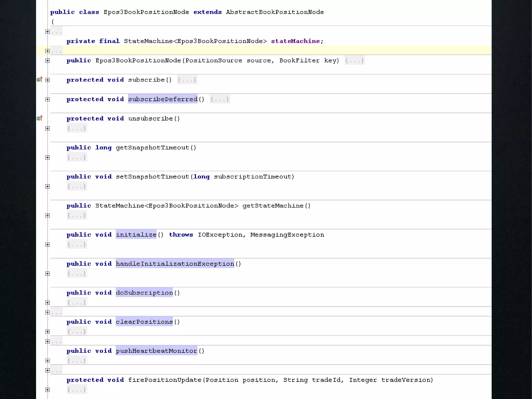Viewport: 532px width, 399px height.
Task: Click the stateMachine field identifier
Action: tap(295, 41)
